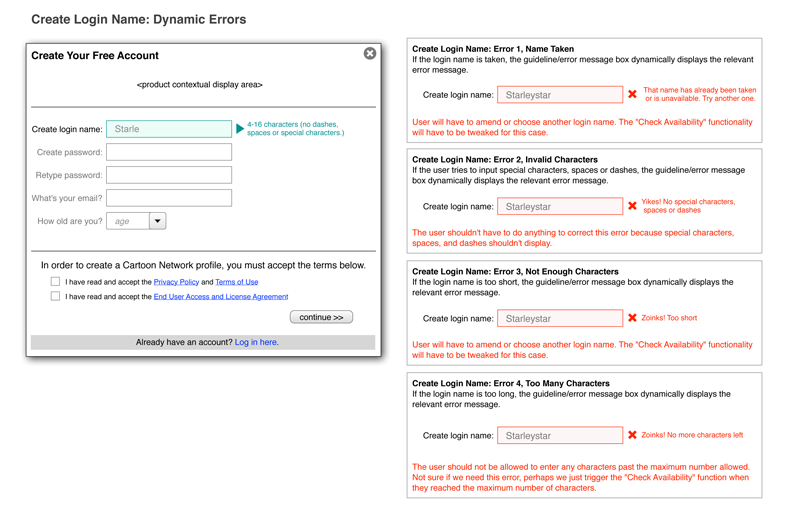
Task: Click the What's your email input field
Action: 169,197
